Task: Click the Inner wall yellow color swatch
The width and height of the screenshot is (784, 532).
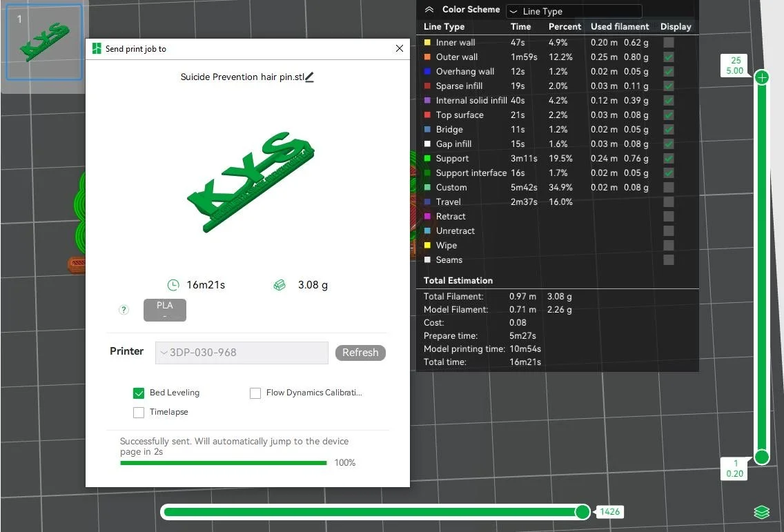Action: 427,43
